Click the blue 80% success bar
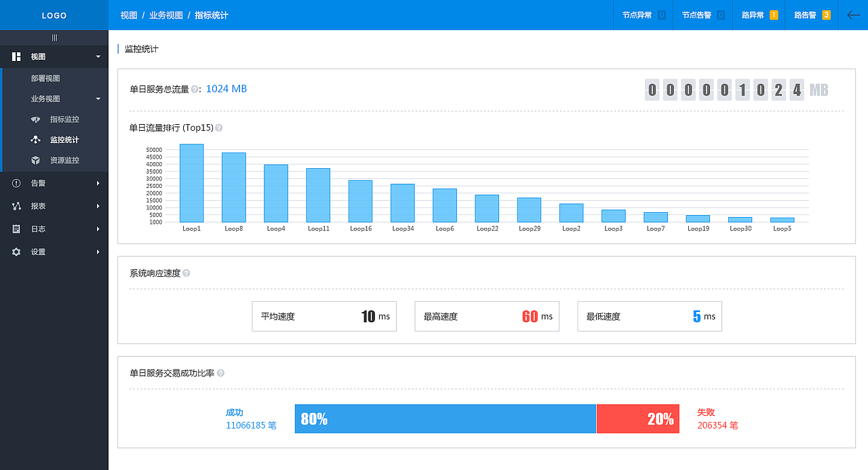 446,419
